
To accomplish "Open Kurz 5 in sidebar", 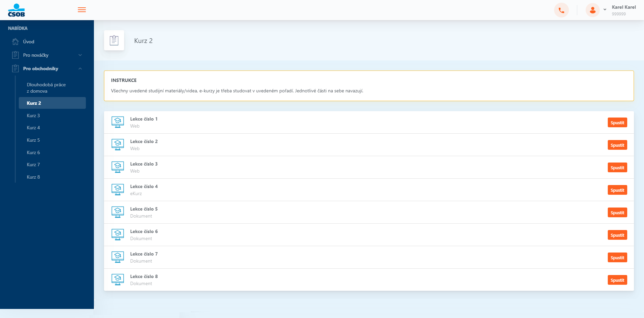I will pyautogui.click(x=33, y=140).
